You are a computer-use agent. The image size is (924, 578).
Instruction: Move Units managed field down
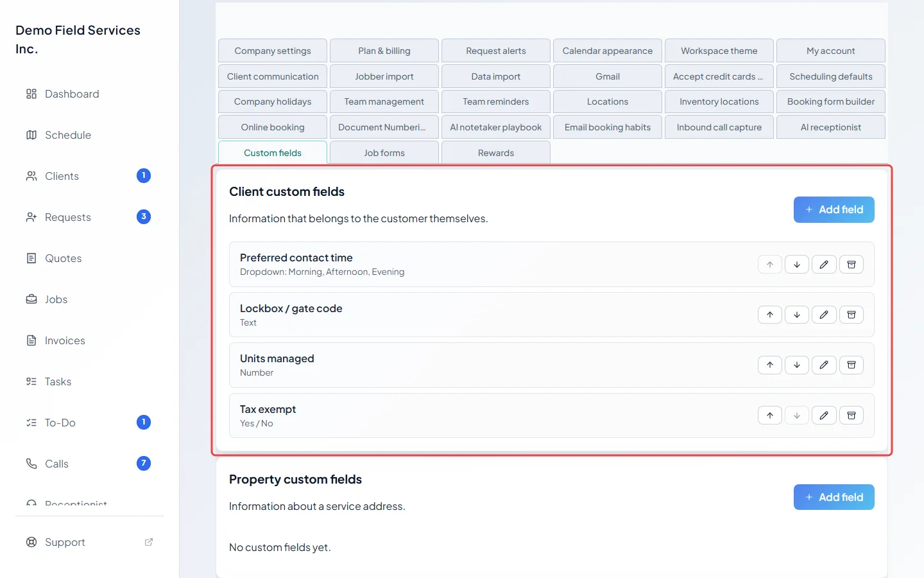point(797,365)
